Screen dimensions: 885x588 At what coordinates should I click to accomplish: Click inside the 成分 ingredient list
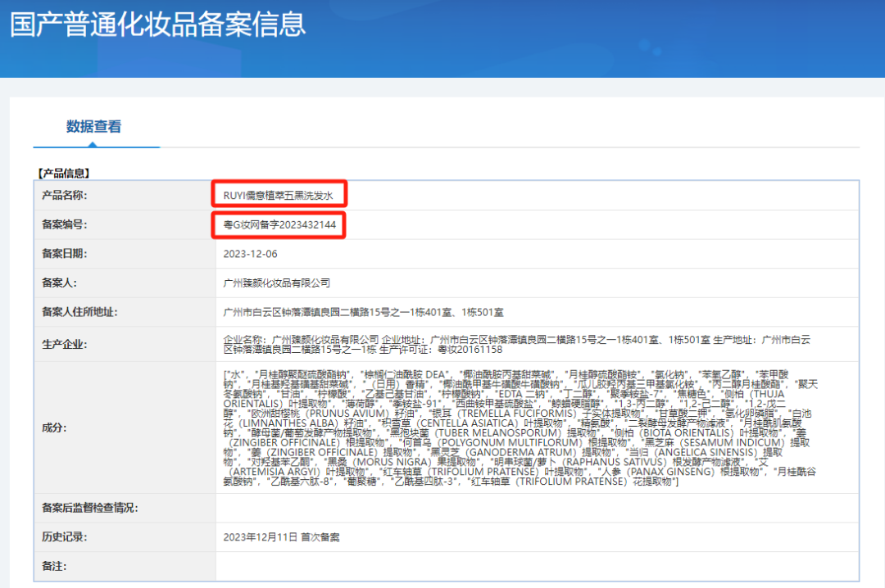tap(520, 427)
